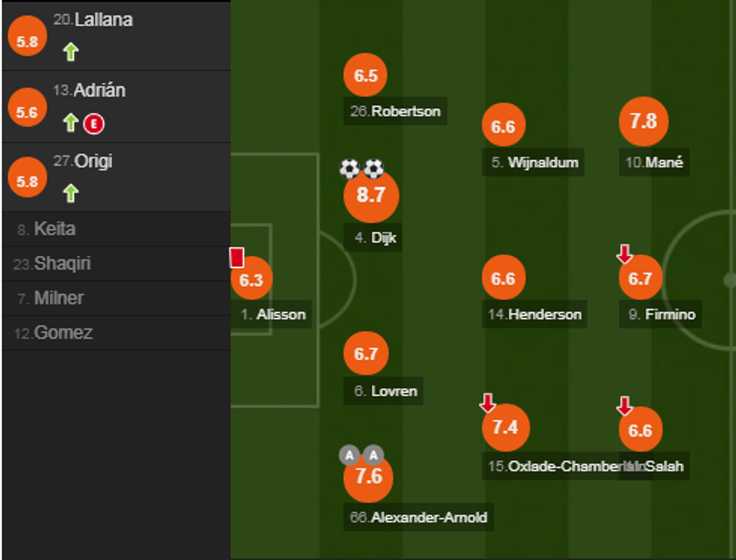Click Origi's green substituted-on arrow
This screenshot has height=560, width=736.
pyautogui.click(x=71, y=194)
